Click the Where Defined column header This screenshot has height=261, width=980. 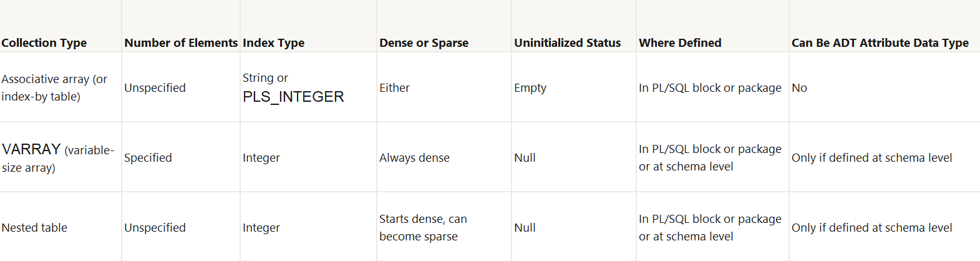680,43
